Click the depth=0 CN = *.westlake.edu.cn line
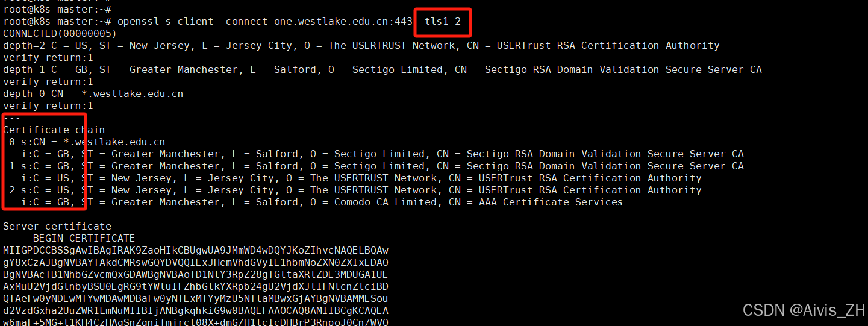The height and width of the screenshot is (326, 868). [93, 94]
